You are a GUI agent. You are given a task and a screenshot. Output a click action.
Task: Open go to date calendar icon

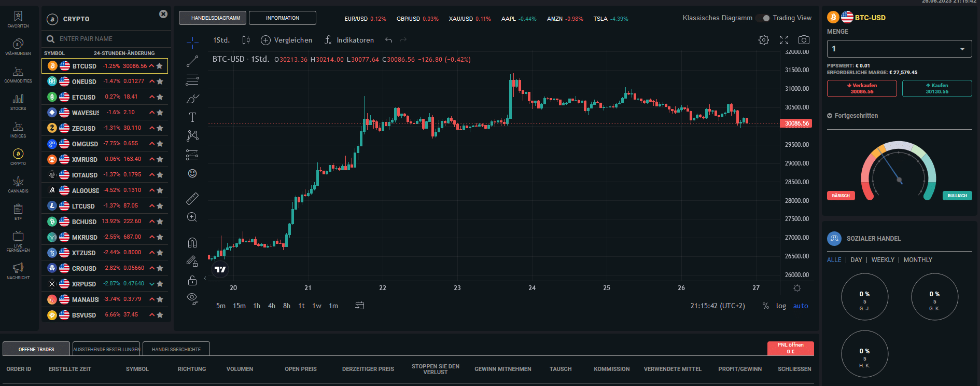click(x=359, y=306)
